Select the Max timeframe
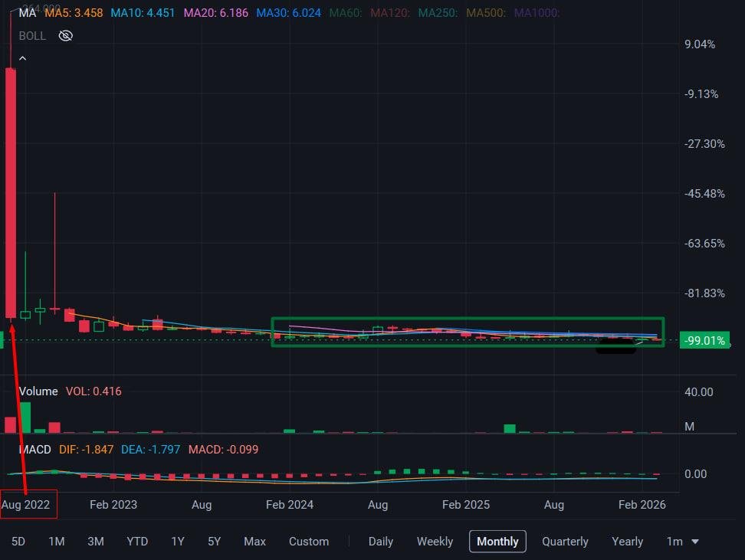 pyautogui.click(x=254, y=542)
